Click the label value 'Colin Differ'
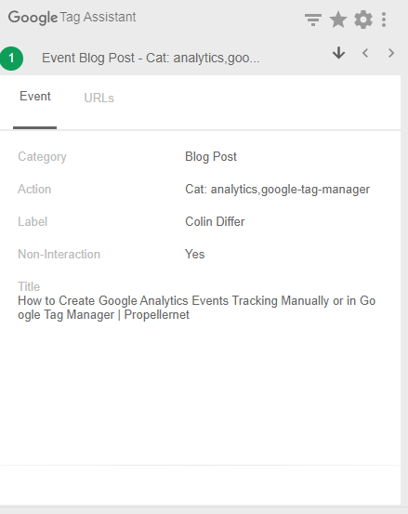408x514 pixels. [215, 222]
